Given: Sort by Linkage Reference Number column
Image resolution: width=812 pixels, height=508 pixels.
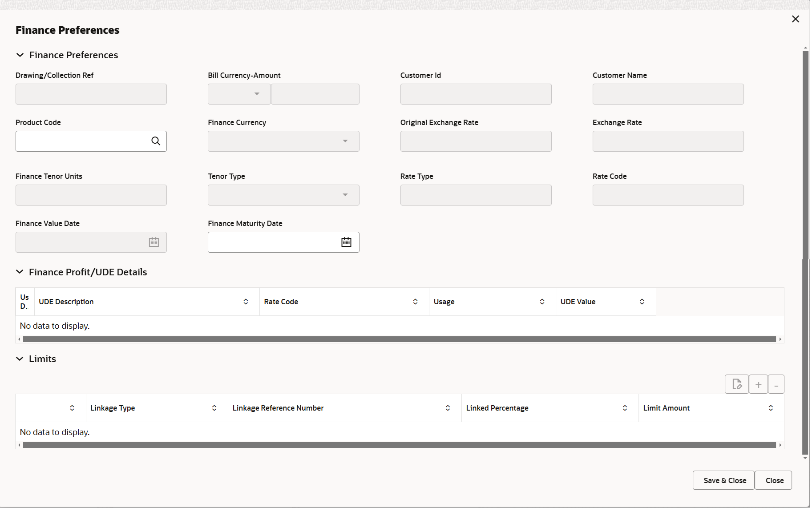Looking at the screenshot, I should (448, 408).
